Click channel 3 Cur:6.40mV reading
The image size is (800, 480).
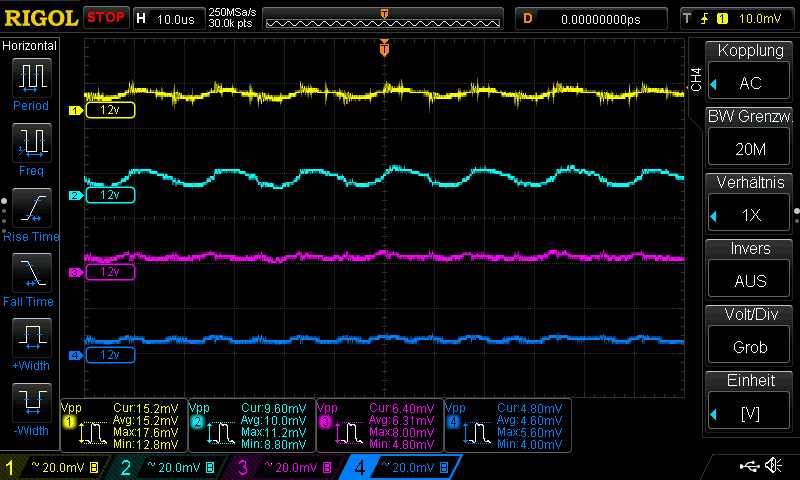[x=402, y=408]
